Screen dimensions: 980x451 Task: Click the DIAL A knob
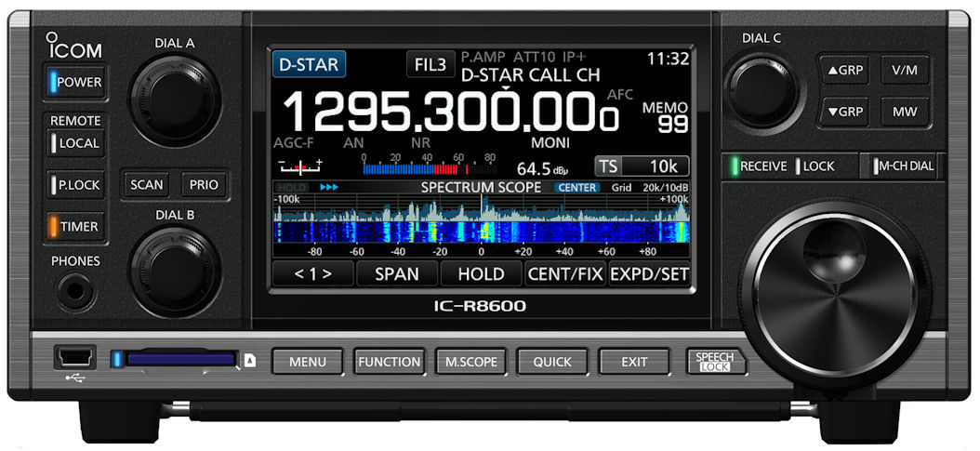[x=176, y=101]
